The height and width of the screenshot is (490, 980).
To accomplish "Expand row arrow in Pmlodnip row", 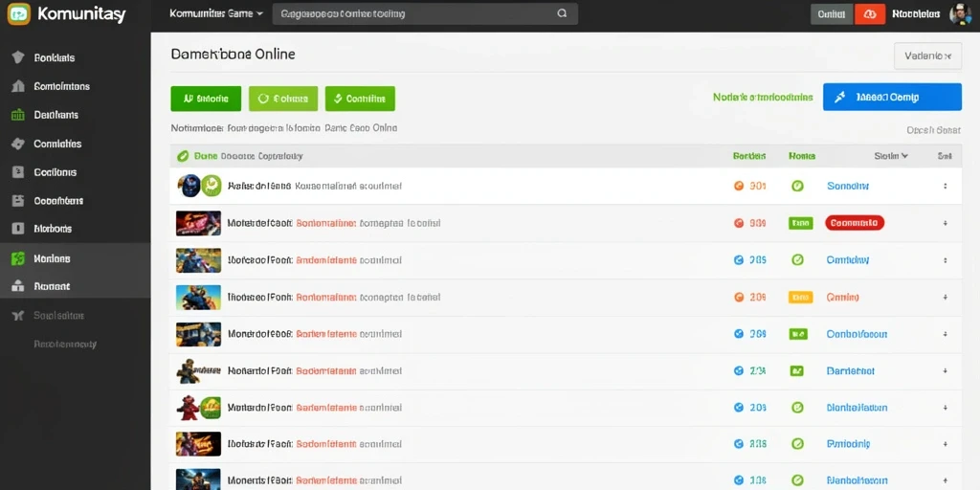I will pyautogui.click(x=945, y=444).
